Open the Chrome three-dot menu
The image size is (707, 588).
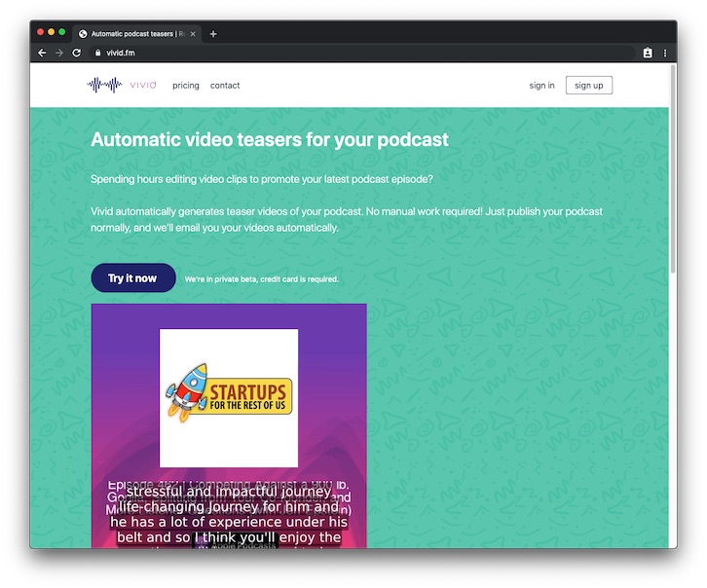coord(665,53)
